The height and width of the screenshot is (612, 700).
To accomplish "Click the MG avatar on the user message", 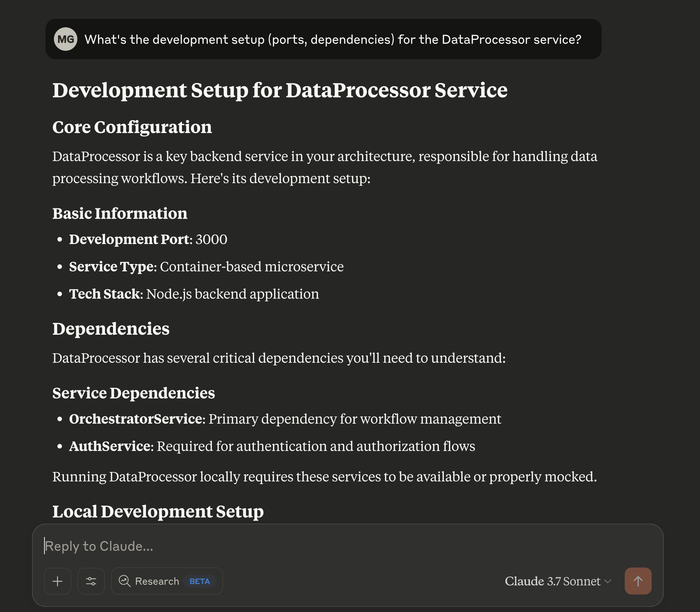I will point(66,39).
